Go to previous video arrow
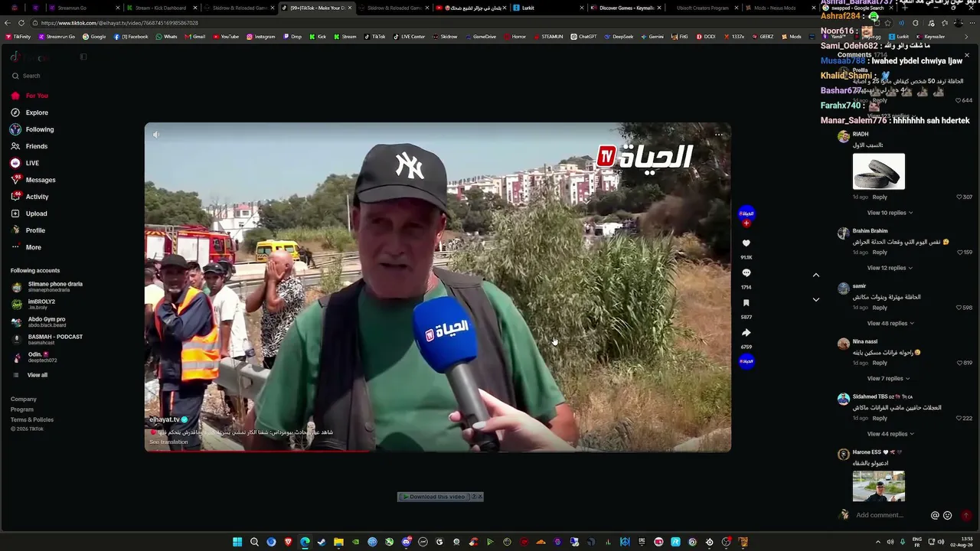Viewport: 980px width, 551px height. tap(816, 275)
